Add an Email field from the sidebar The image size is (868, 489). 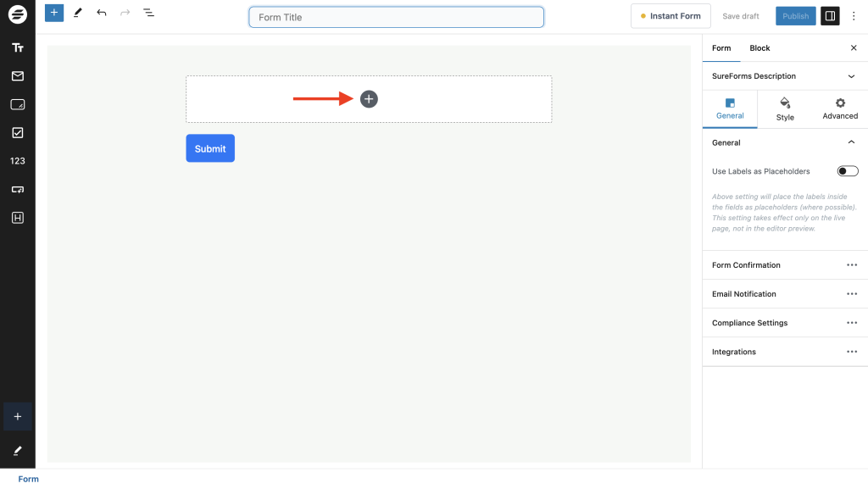(17, 76)
